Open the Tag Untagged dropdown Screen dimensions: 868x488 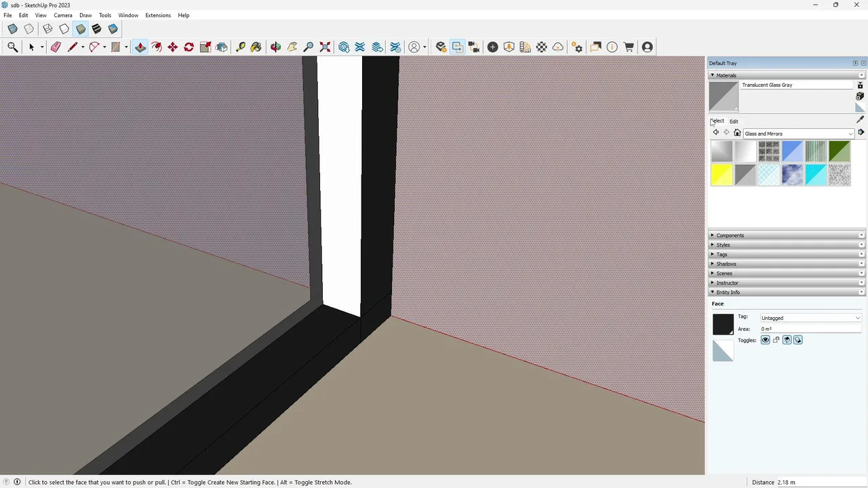810,318
